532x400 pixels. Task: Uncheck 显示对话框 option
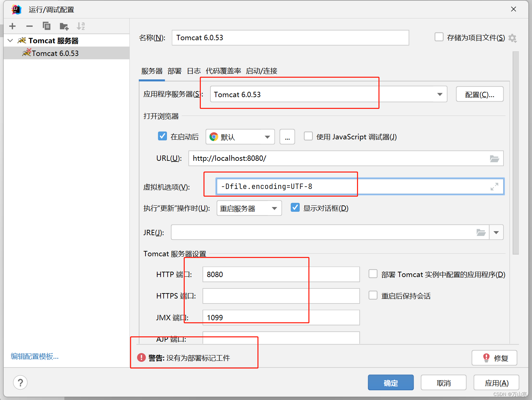(295, 207)
